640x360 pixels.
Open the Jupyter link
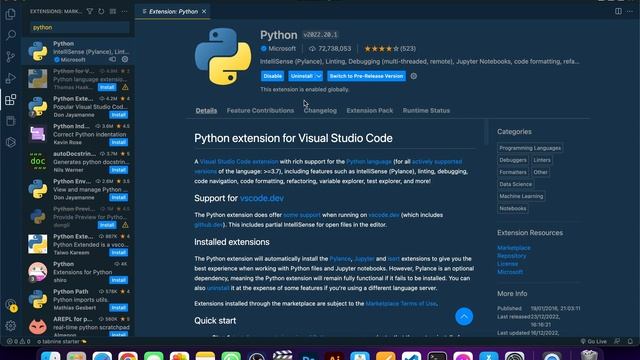point(364,259)
